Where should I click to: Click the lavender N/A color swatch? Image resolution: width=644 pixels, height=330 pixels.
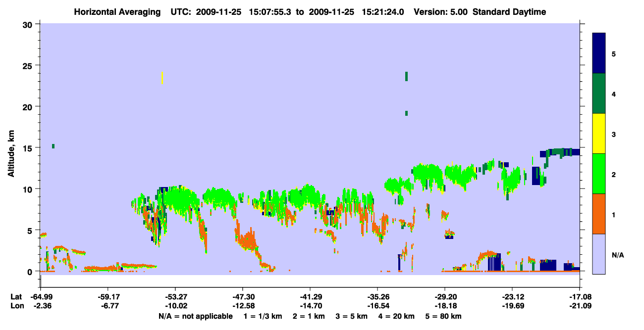[599, 254]
